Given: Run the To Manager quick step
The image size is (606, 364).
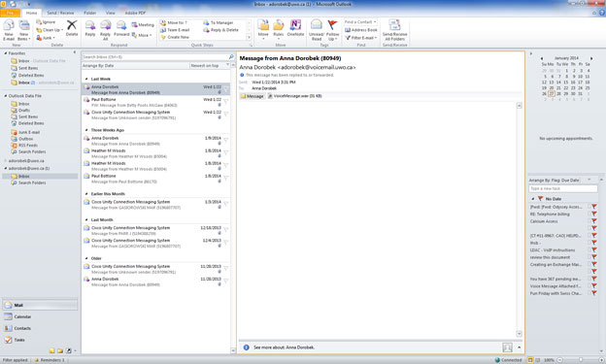Looking at the screenshot, I should point(219,22).
